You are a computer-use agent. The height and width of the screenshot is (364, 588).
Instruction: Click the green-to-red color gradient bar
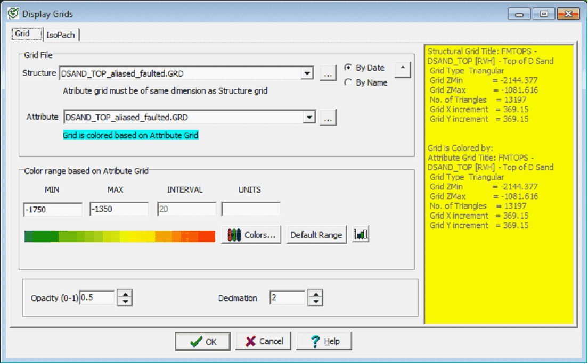click(x=119, y=236)
